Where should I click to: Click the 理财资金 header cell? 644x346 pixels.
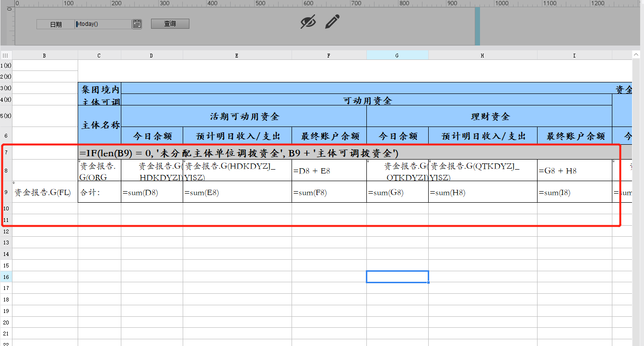tap(489, 116)
